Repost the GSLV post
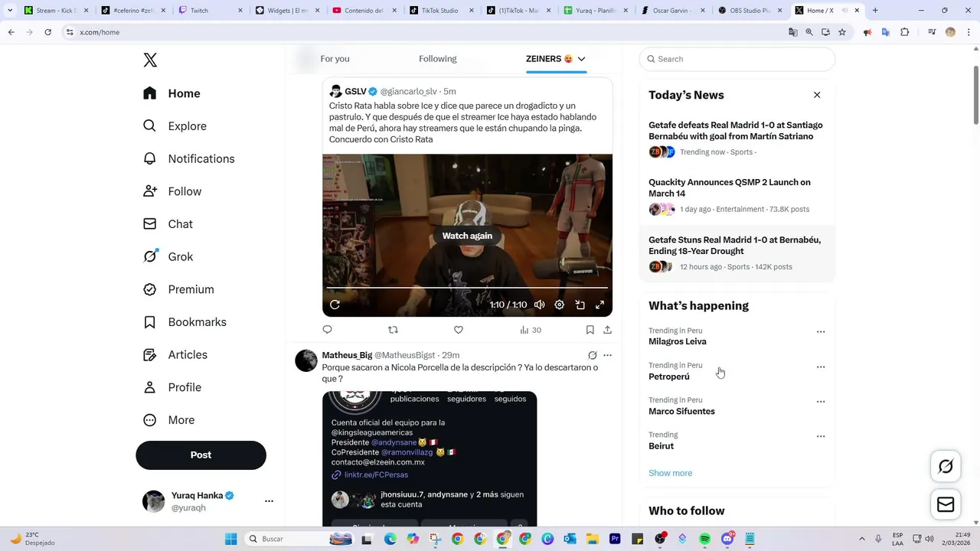This screenshot has width=980, height=551. point(393,330)
